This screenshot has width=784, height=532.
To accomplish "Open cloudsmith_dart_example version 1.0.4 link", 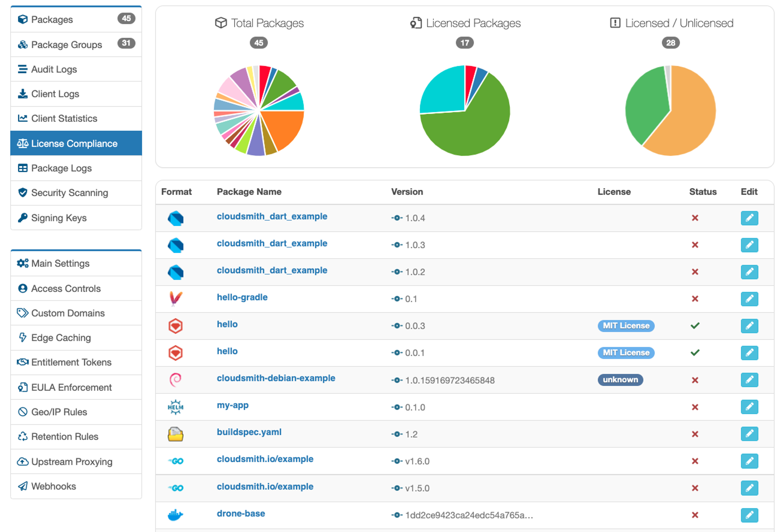I will [x=272, y=216].
